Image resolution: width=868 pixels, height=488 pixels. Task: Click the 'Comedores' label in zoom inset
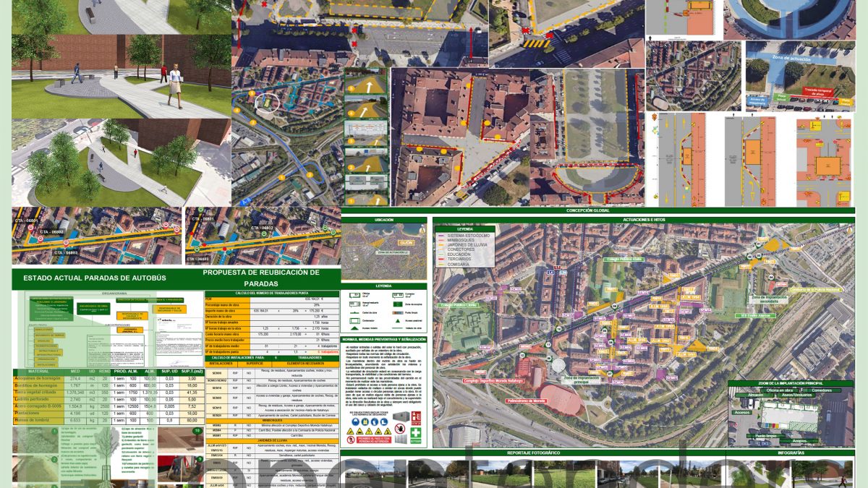(821, 390)
